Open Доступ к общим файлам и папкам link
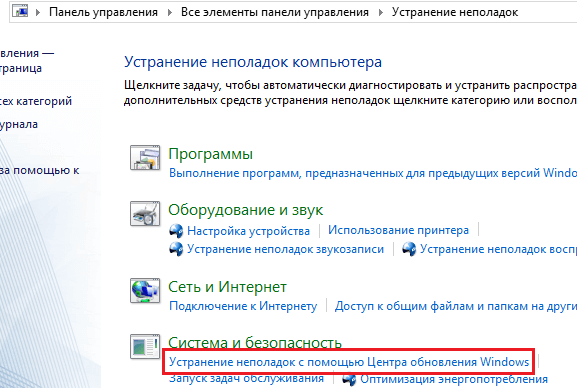577x388 pixels. click(456, 306)
